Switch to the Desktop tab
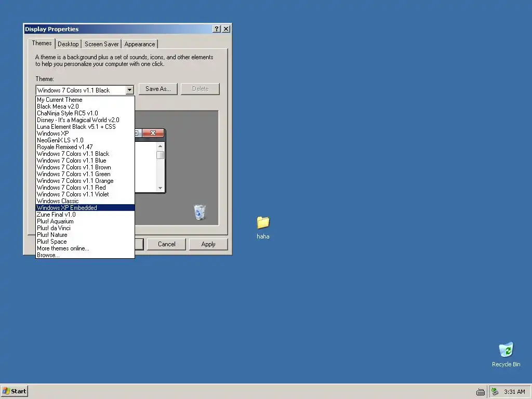This screenshot has height=399, width=532. pyautogui.click(x=68, y=44)
